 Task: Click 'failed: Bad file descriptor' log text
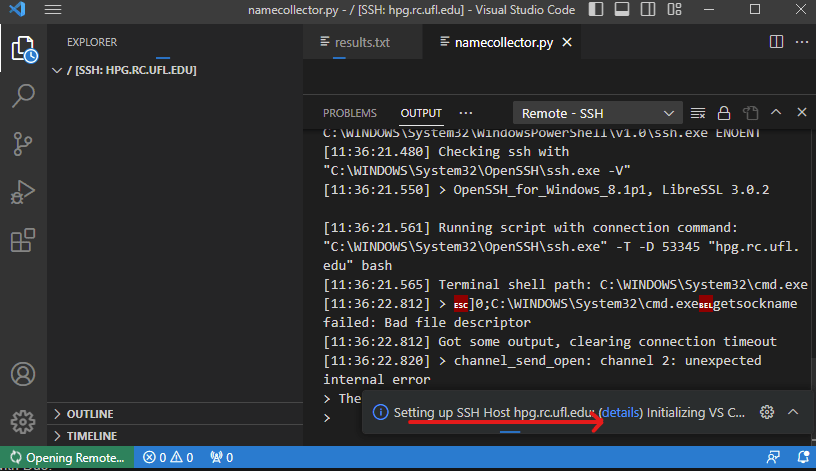[427, 323]
